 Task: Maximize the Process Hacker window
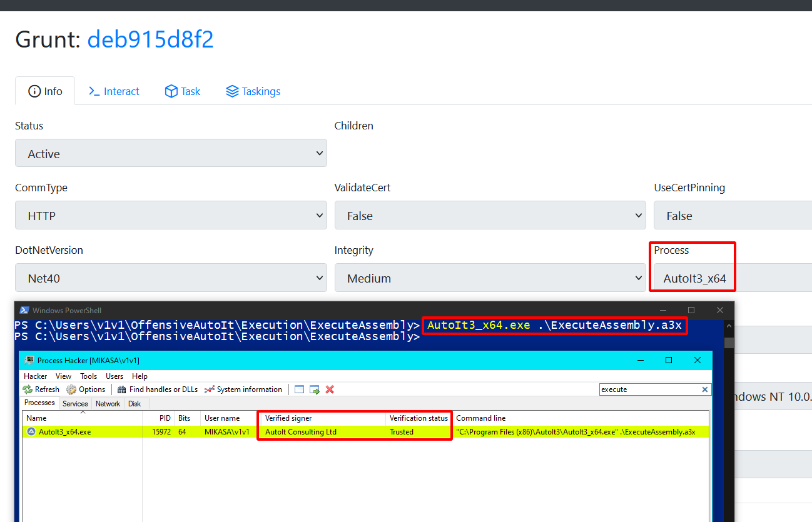pos(669,361)
